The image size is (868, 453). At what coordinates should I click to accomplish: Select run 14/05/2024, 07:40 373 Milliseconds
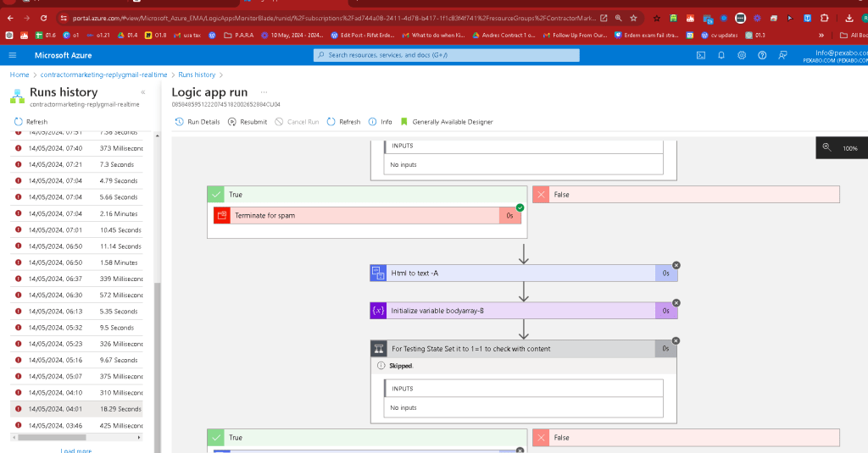(76, 148)
